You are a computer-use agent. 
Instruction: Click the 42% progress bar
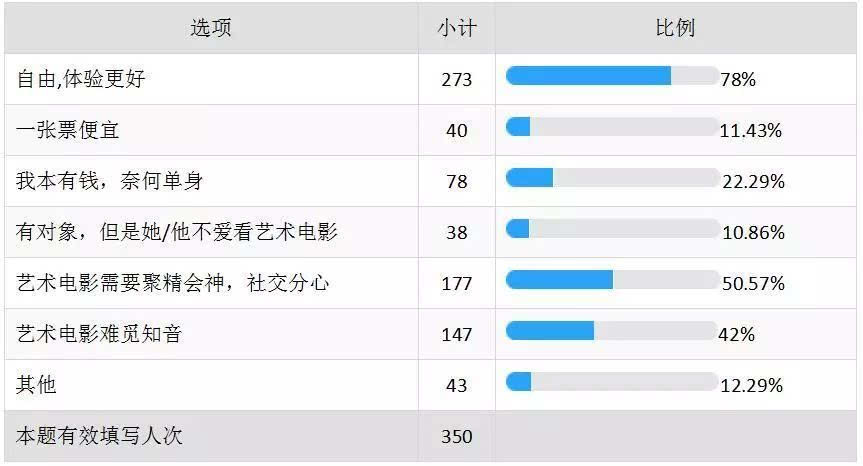pos(612,331)
